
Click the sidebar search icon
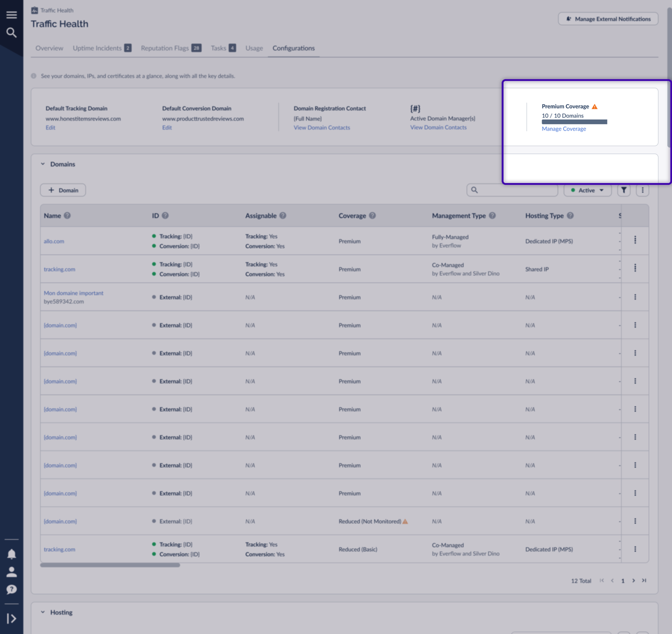[11, 33]
